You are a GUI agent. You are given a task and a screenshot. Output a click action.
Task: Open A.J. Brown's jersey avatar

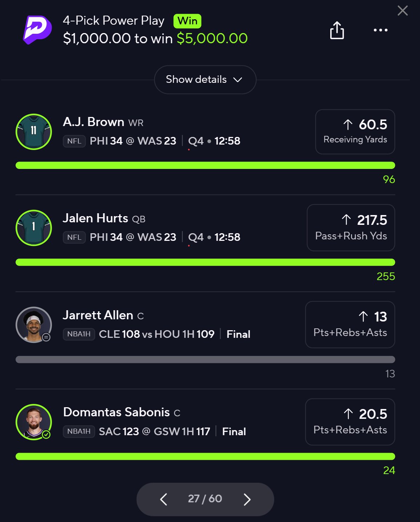click(34, 131)
